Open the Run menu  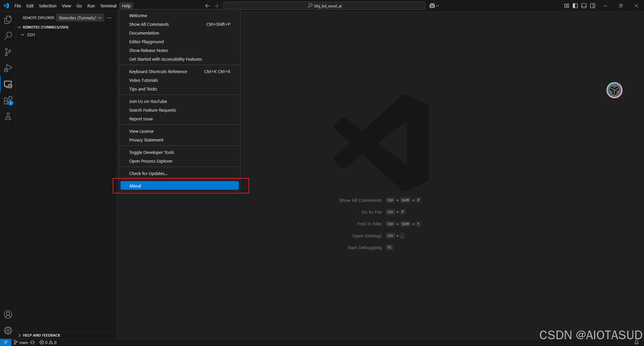tap(91, 6)
